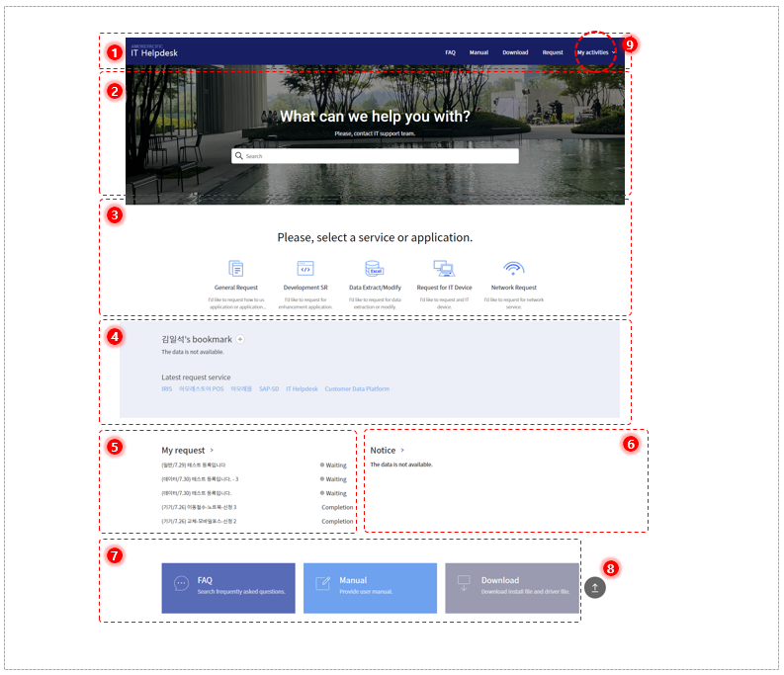Viewport: 784px width, 675px height.
Task: Open the Manual menu in header
Action: [479, 52]
